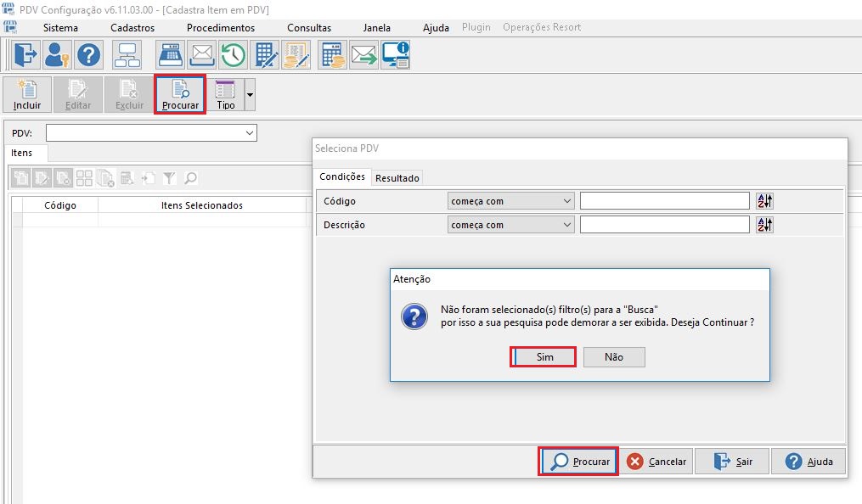Viewport: 862px width, 504px height.
Task: Click the cash register toolbar icon
Action: pyautogui.click(x=171, y=55)
